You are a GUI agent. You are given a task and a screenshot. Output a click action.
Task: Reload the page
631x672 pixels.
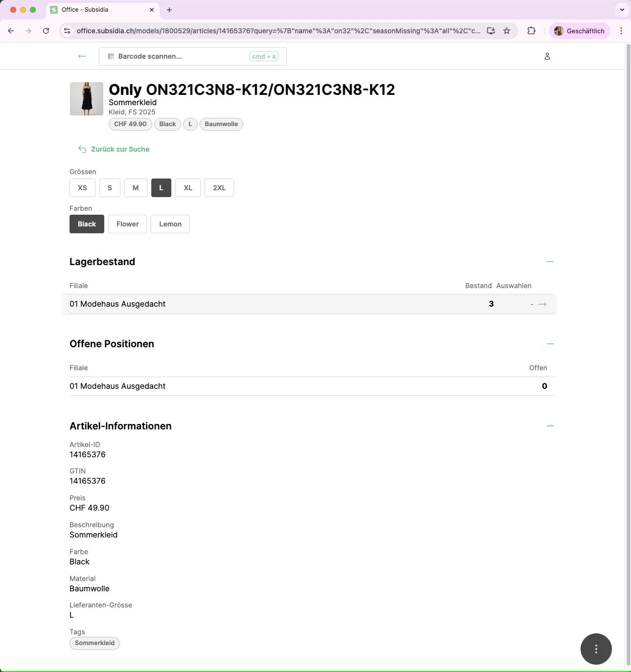(x=46, y=31)
